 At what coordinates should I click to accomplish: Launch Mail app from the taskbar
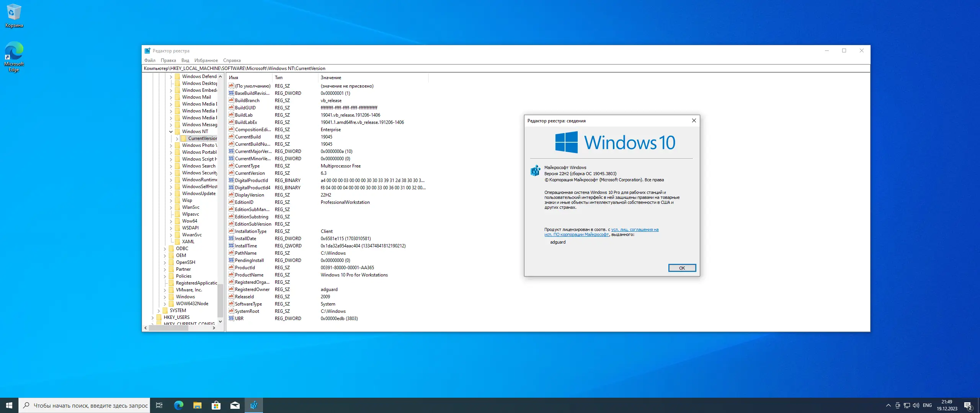235,405
